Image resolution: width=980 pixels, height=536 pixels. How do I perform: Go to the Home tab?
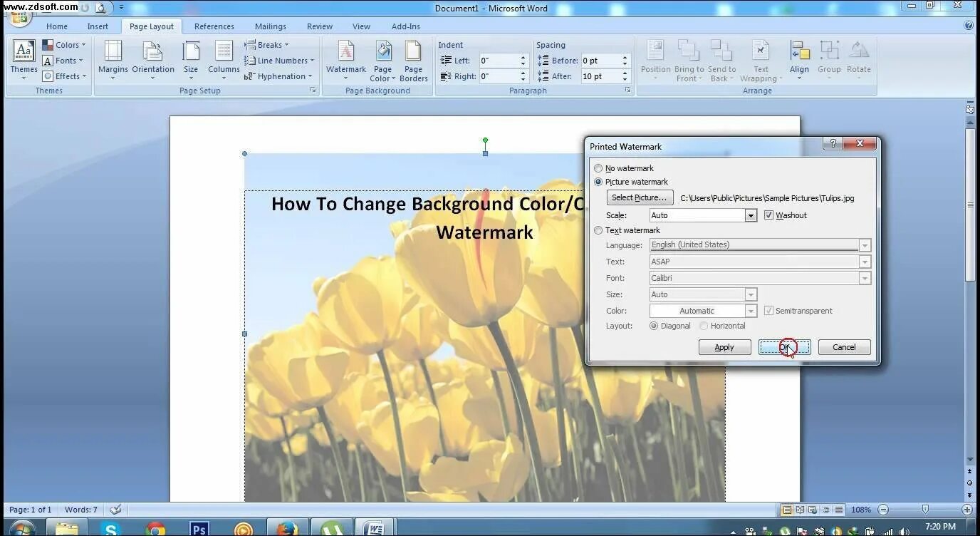57,26
